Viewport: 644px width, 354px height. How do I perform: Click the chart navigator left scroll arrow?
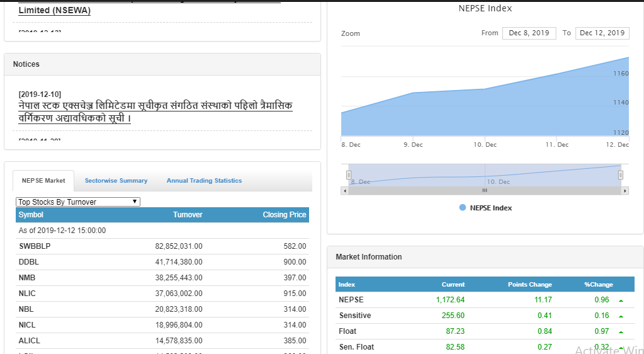point(345,191)
